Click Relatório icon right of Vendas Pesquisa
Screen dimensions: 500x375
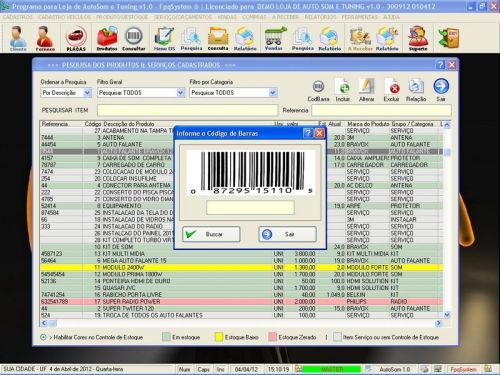coord(329,39)
